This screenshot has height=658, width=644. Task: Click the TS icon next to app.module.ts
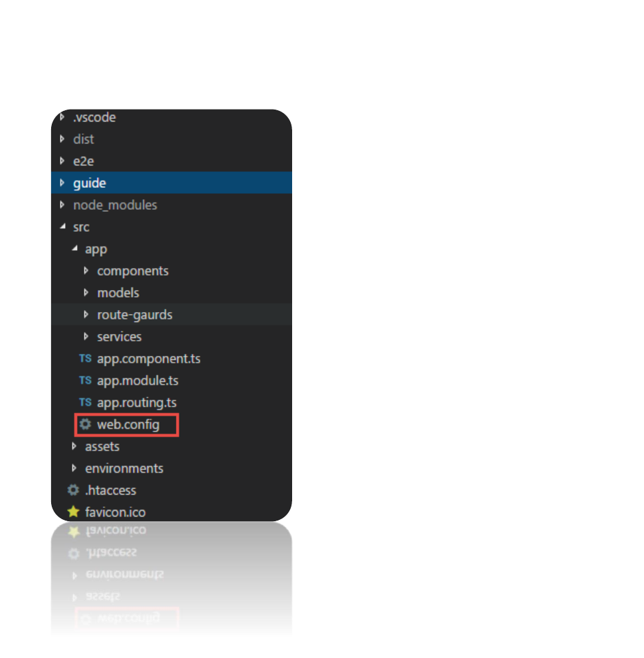click(x=85, y=380)
